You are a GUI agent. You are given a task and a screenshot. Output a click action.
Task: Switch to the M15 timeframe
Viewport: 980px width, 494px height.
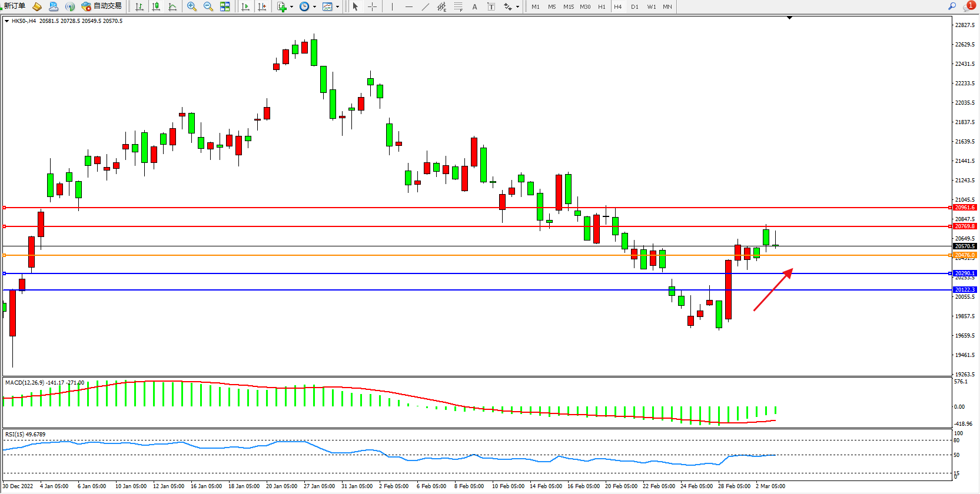[568, 6]
